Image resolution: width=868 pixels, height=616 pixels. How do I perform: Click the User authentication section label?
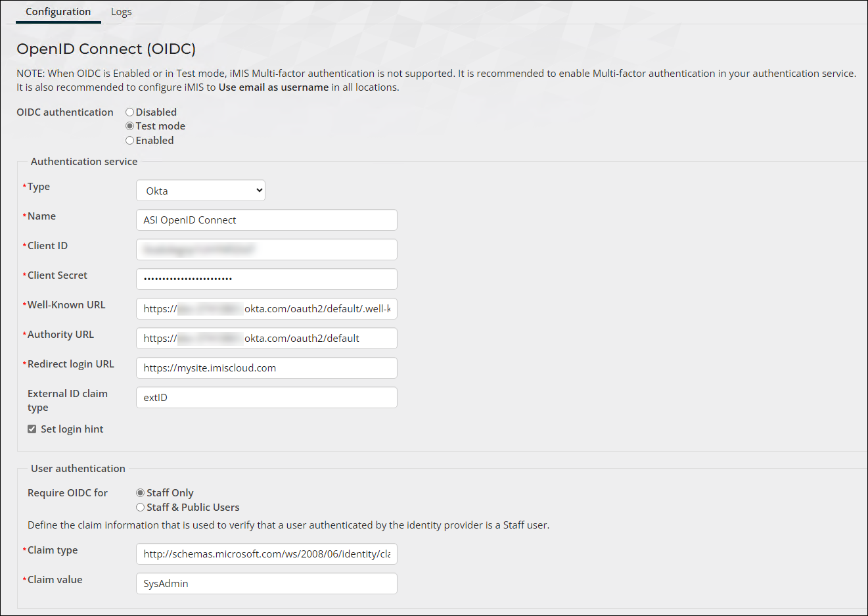click(x=78, y=469)
